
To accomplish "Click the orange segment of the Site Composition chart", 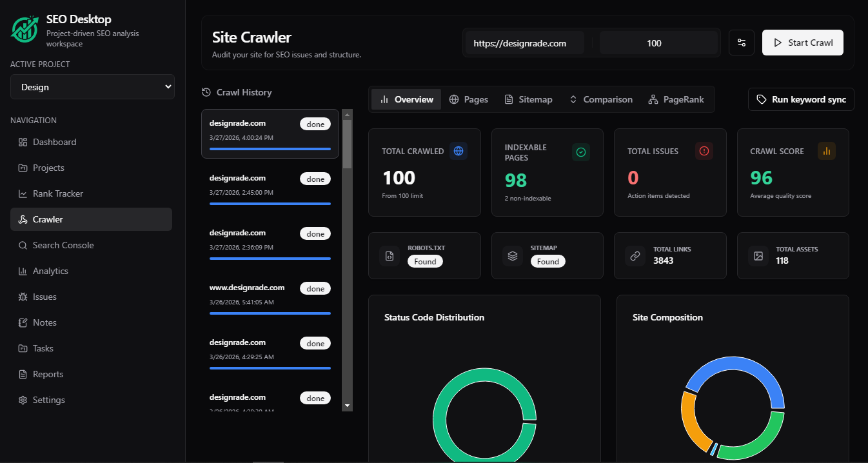I will [689, 419].
